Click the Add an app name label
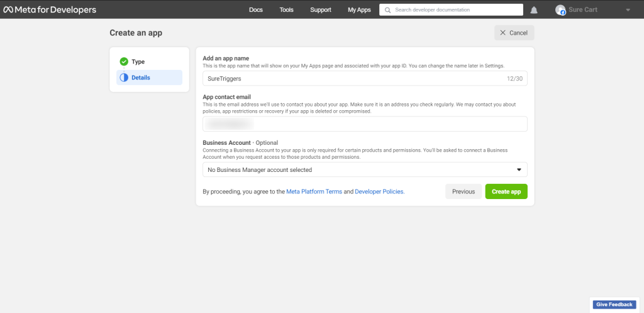The image size is (644, 313). click(226, 59)
